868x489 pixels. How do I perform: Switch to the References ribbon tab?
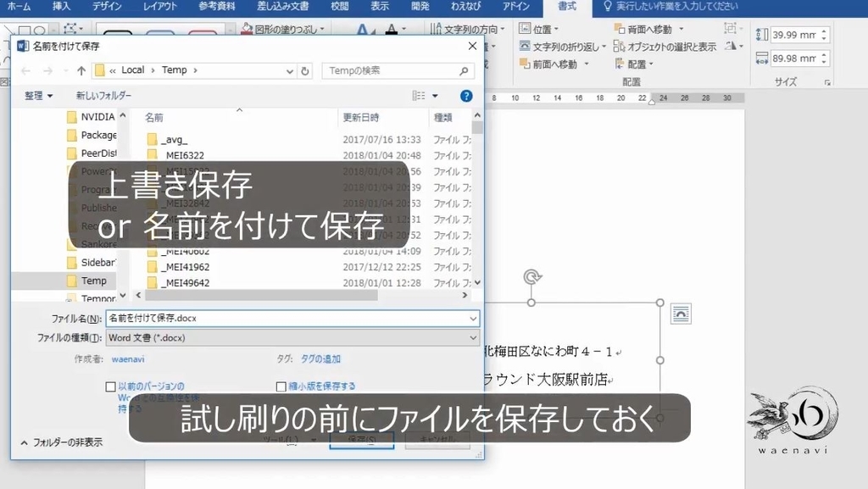coord(217,6)
